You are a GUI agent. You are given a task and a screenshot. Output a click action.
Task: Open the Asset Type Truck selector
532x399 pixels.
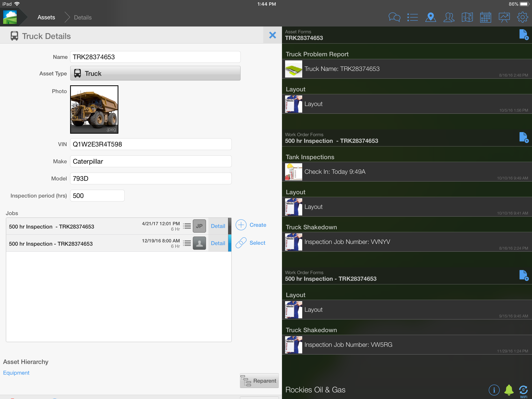tap(155, 73)
